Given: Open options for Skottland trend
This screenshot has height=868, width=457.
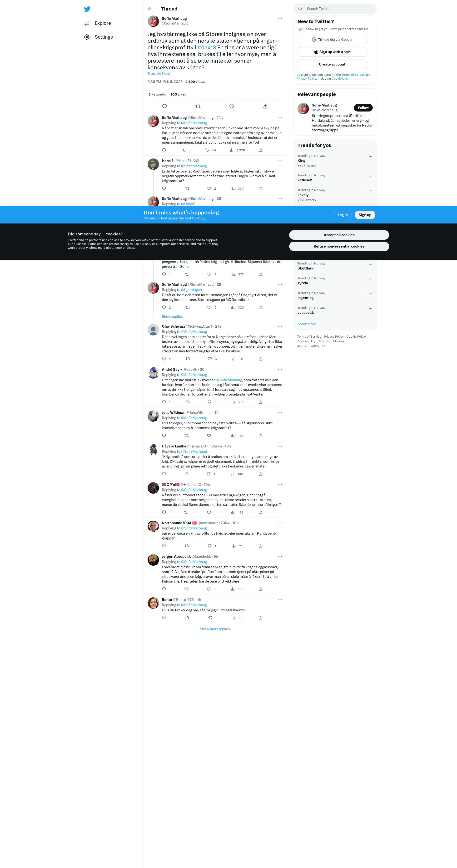Looking at the screenshot, I should pyautogui.click(x=370, y=264).
